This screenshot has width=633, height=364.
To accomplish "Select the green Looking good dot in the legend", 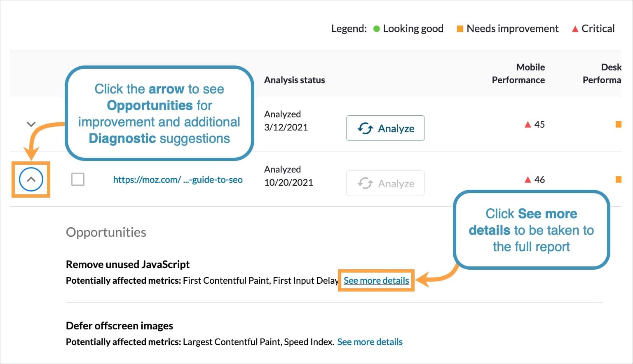I will pos(375,29).
